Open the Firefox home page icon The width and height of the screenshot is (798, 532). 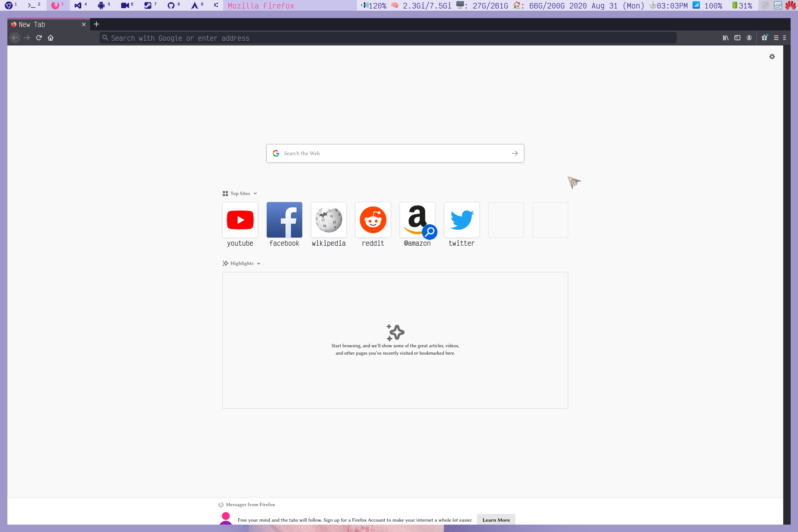51,38
